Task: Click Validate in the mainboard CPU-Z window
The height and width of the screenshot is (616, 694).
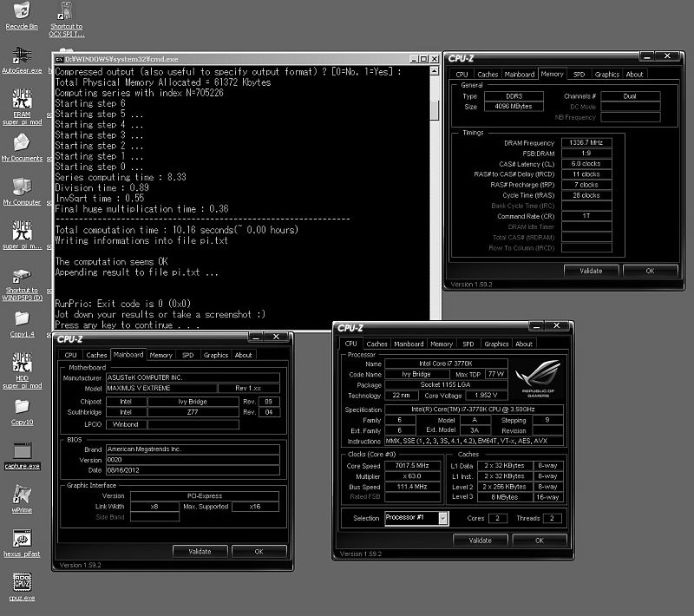Action: [x=200, y=552]
